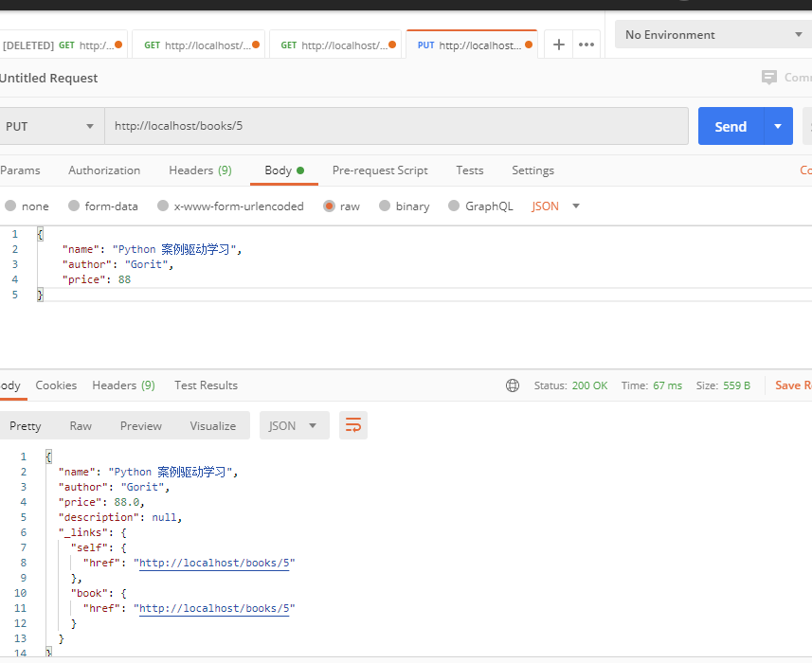Click the blue Send button
This screenshot has width=812, height=663.
[x=731, y=126]
